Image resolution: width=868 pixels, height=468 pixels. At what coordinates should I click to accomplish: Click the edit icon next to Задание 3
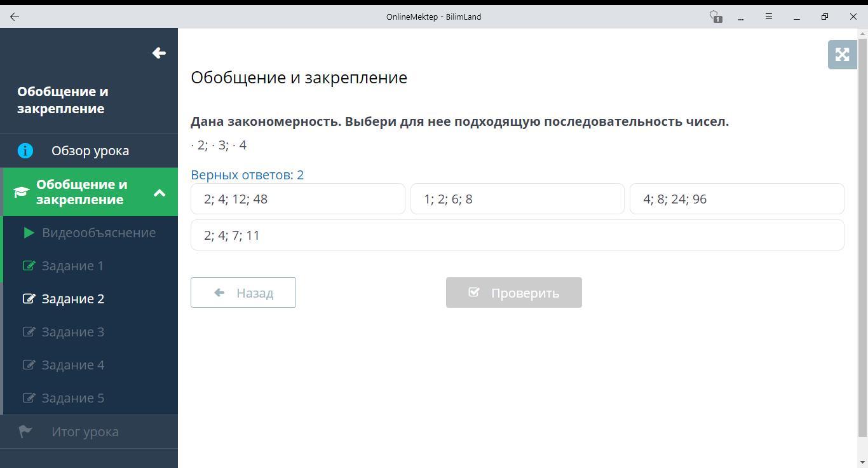tap(29, 331)
